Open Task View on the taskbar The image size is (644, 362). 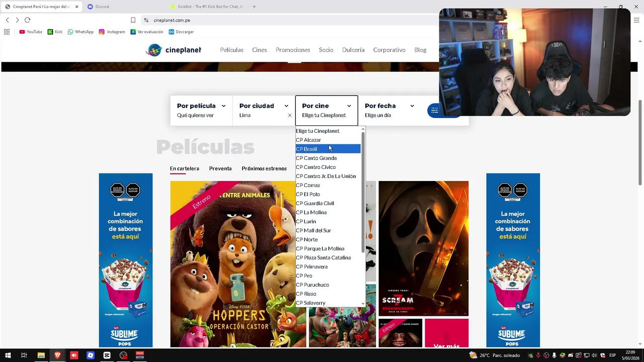pyautogui.click(x=24, y=355)
